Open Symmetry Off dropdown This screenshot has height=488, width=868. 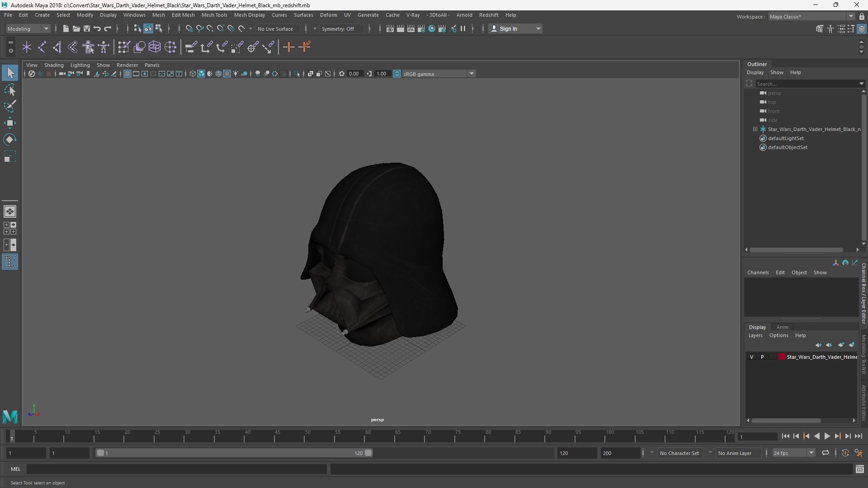(x=341, y=28)
